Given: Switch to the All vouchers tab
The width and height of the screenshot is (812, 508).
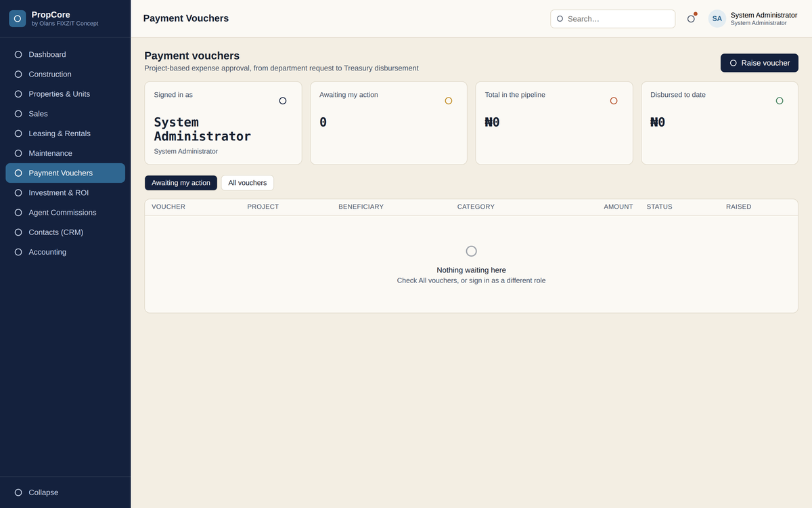Looking at the screenshot, I should (248, 183).
